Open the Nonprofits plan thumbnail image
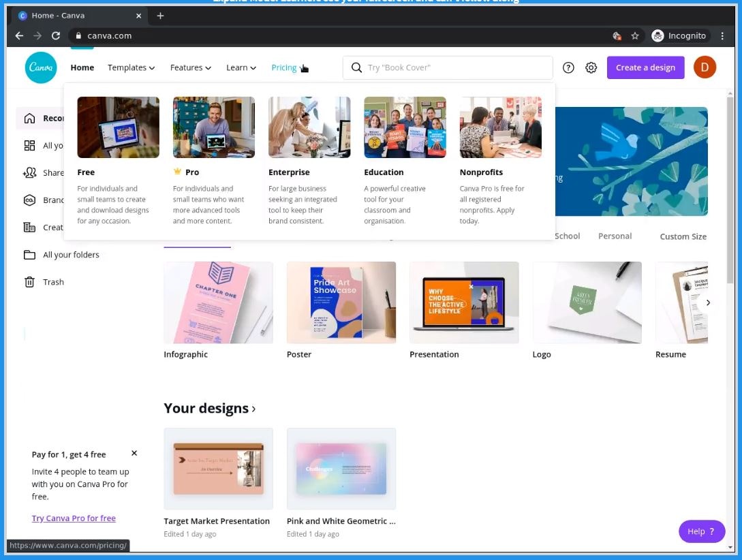 click(501, 127)
